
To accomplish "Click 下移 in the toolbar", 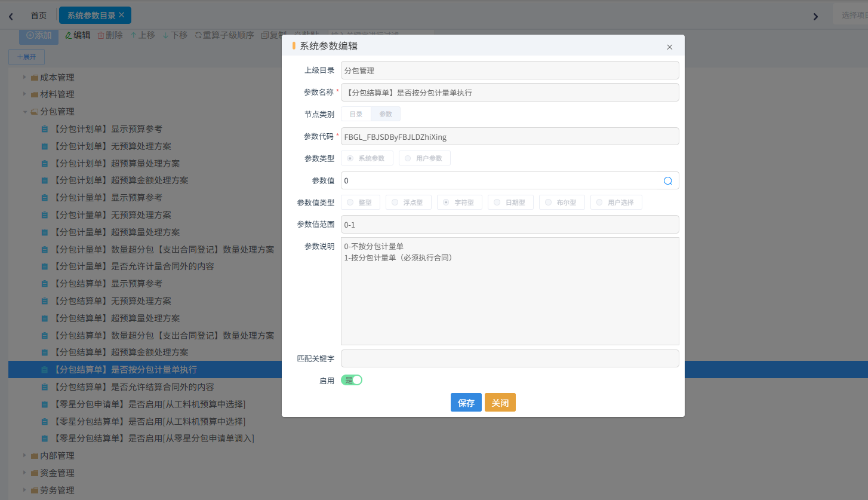I will click(x=175, y=35).
